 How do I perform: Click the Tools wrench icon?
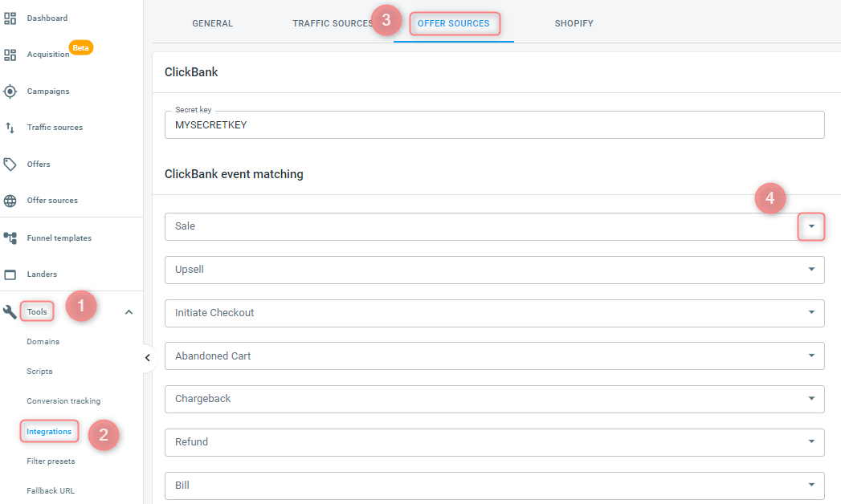click(10, 311)
